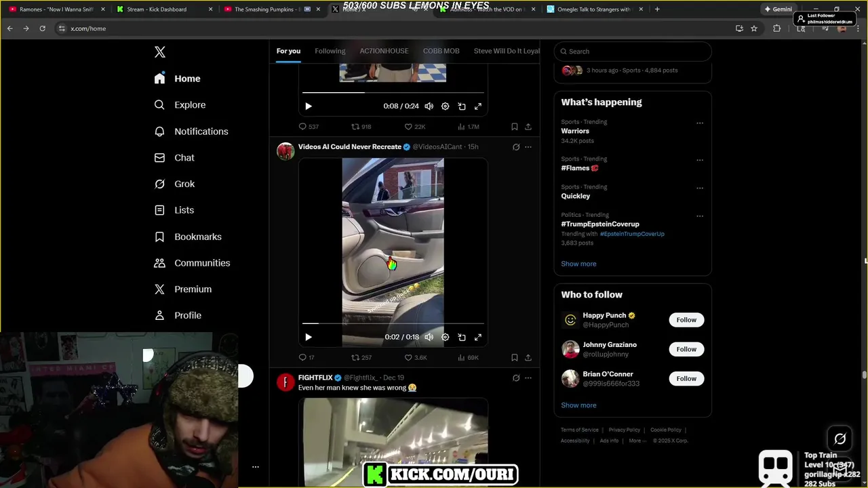
Task: Open Grok from the sidebar
Action: pyautogui.click(x=174, y=184)
